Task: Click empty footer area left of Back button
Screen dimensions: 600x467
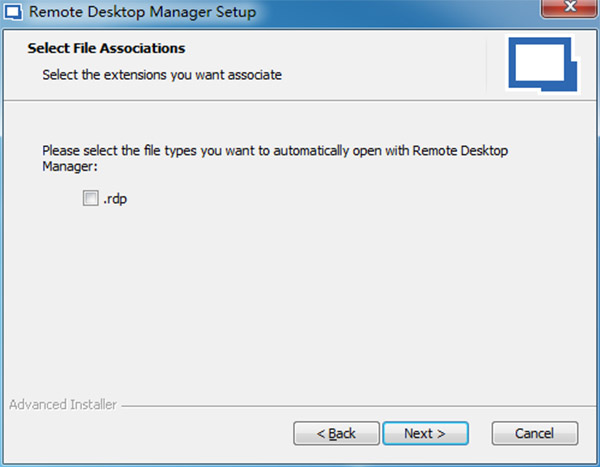Action: [x=150, y=433]
